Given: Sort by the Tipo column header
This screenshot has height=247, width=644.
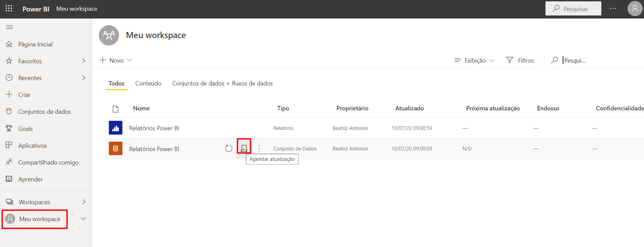Looking at the screenshot, I should tap(283, 108).
